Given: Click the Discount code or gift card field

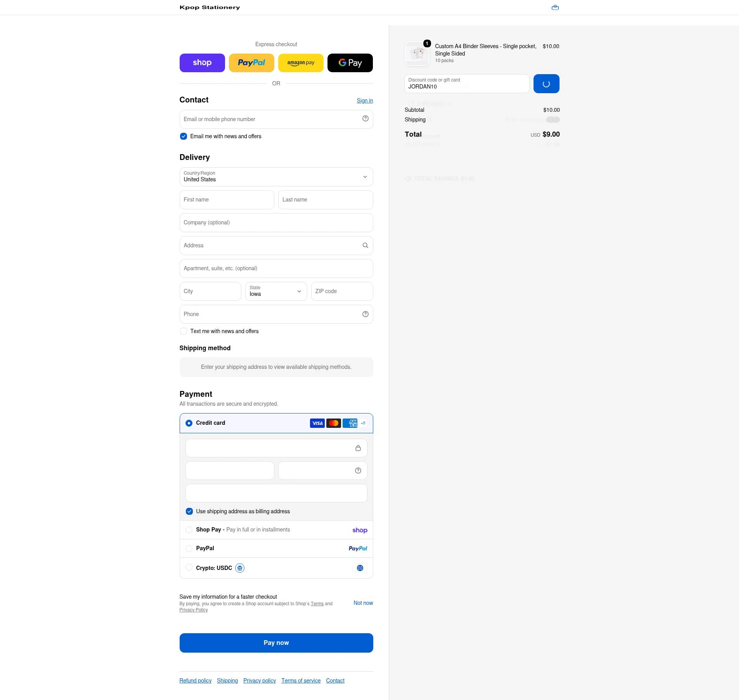Looking at the screenshot, I should point(467,84).
